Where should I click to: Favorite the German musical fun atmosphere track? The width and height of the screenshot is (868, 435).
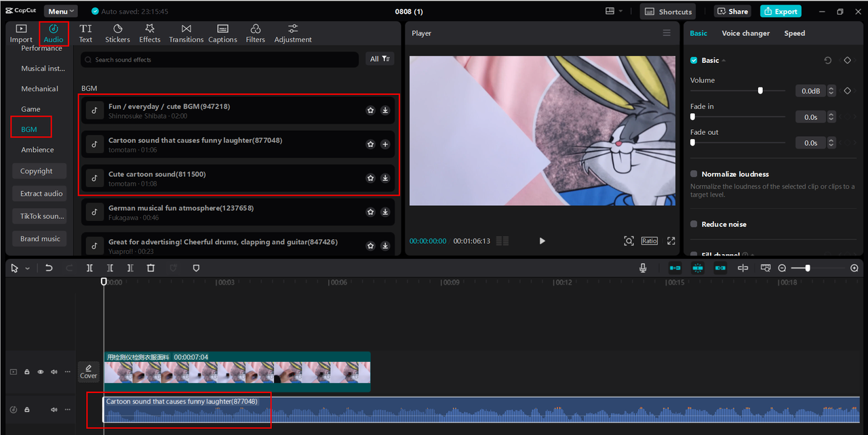tap(370, 212)
